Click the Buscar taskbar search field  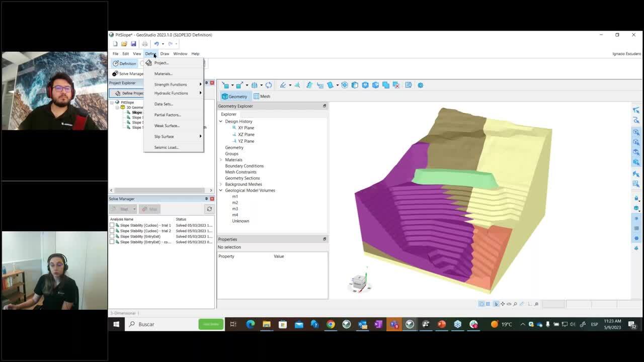(161, 324)
